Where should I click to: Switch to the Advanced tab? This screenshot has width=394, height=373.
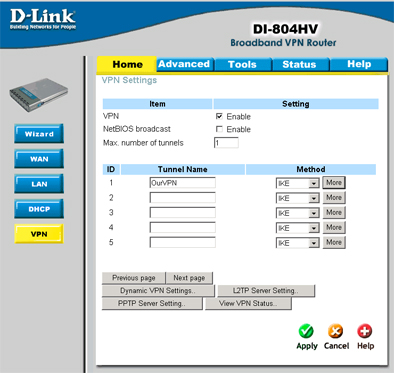(x=184, y=64)
